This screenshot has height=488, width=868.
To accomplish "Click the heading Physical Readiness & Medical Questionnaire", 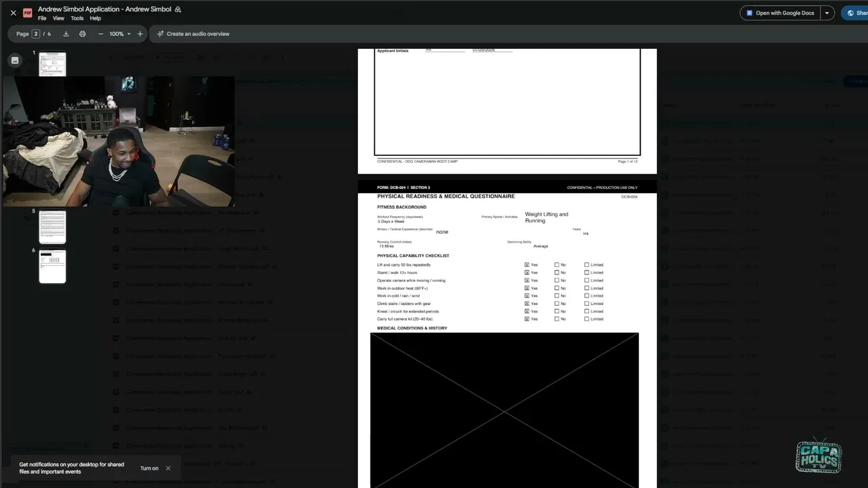I will 446,197.
